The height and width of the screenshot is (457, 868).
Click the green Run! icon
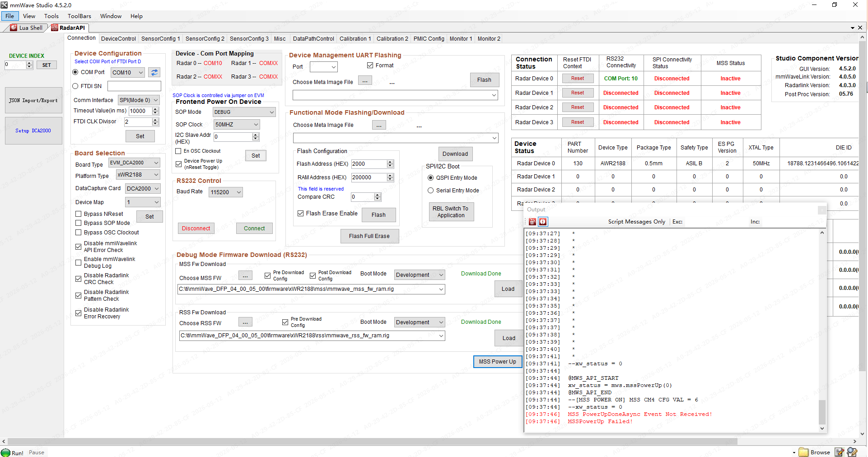pyautogui.click(x=5, y=452)
